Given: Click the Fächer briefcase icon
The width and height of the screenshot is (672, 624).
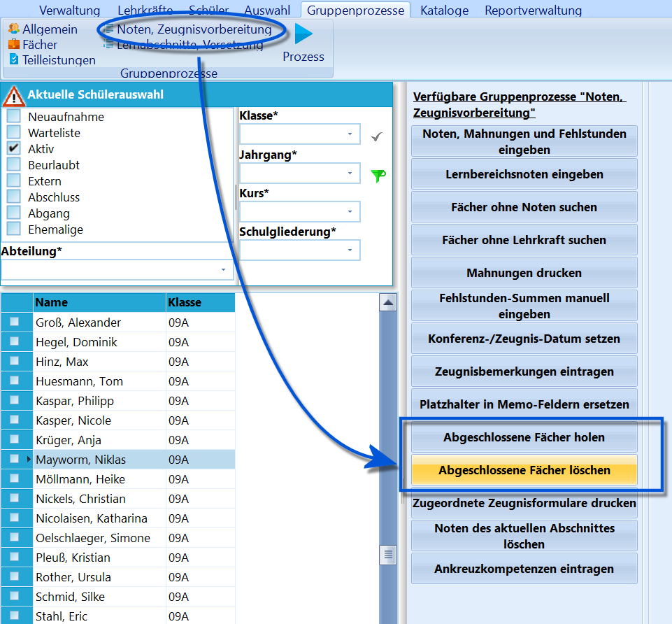Looking at the screenshot, I should point(14,44).
